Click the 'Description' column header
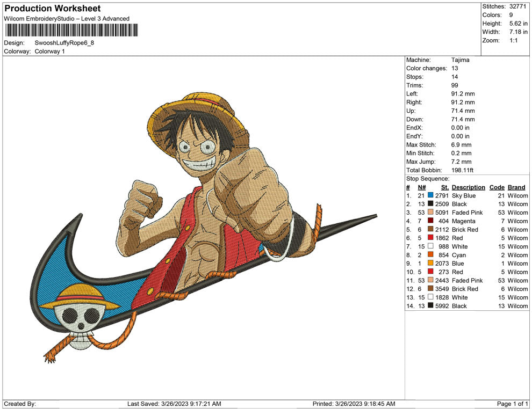 [x=469, y=187]
